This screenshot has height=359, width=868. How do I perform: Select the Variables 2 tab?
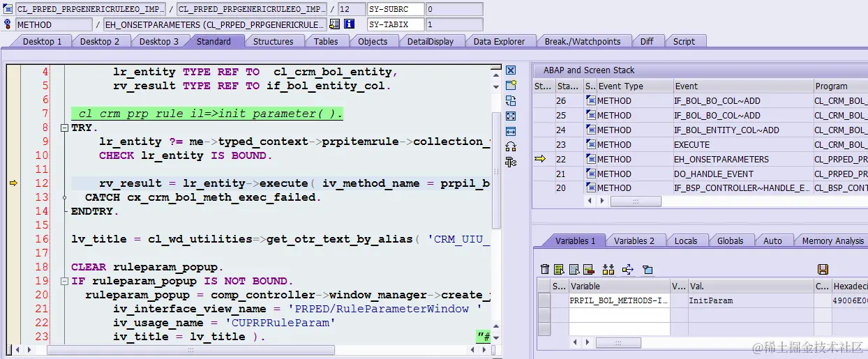[x=634, y=240]
